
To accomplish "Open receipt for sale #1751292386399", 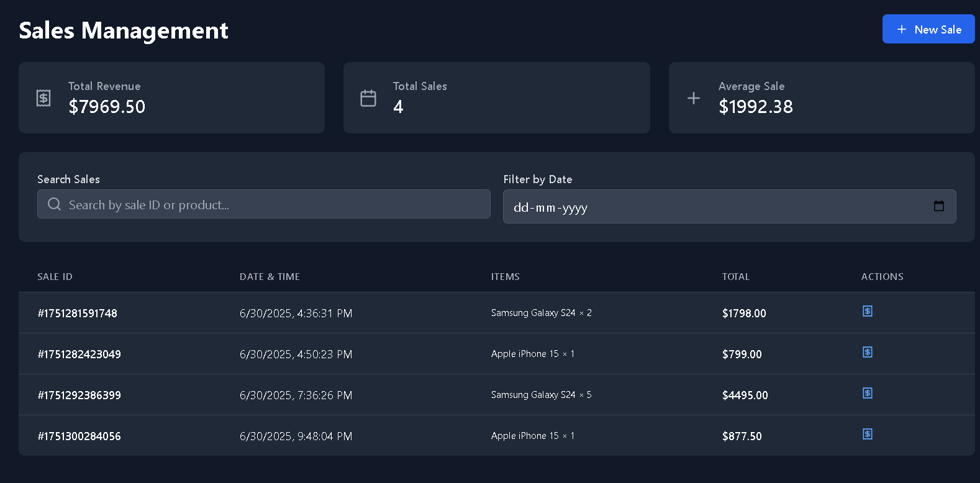I will (868, 393).
